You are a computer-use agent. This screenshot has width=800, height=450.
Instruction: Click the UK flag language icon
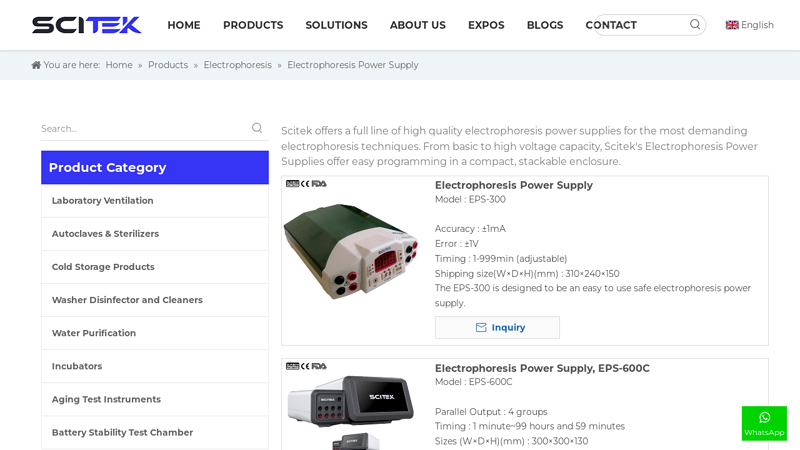pos(732,25)
